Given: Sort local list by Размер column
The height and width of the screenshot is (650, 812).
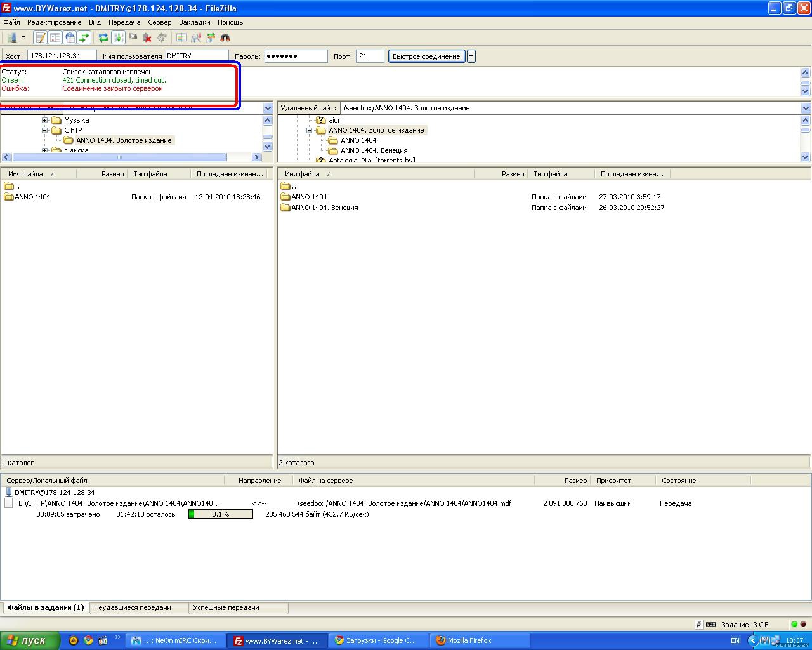Looking at the screenshot, I should [101, 174].
